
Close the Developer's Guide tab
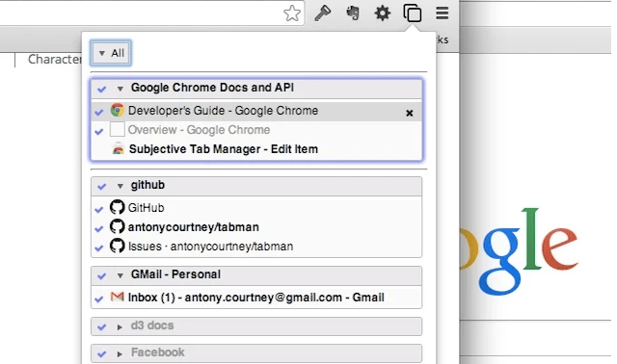point(409,114)
